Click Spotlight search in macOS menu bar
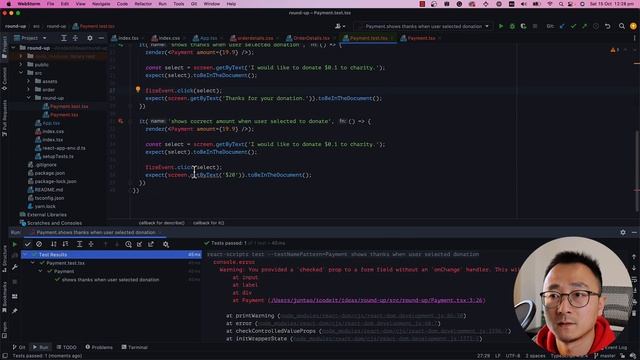Viewport: 640px width, 360px height. pyautogui.click(x=561, y=4)
